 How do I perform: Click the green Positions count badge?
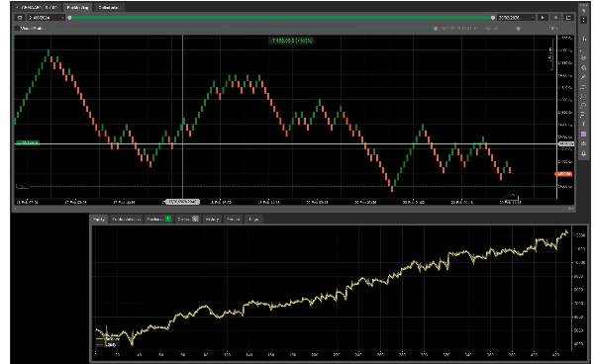click(x=168, y=219)
